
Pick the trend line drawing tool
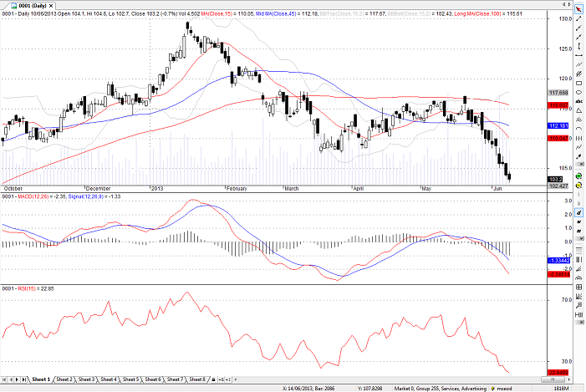(578, 19)
